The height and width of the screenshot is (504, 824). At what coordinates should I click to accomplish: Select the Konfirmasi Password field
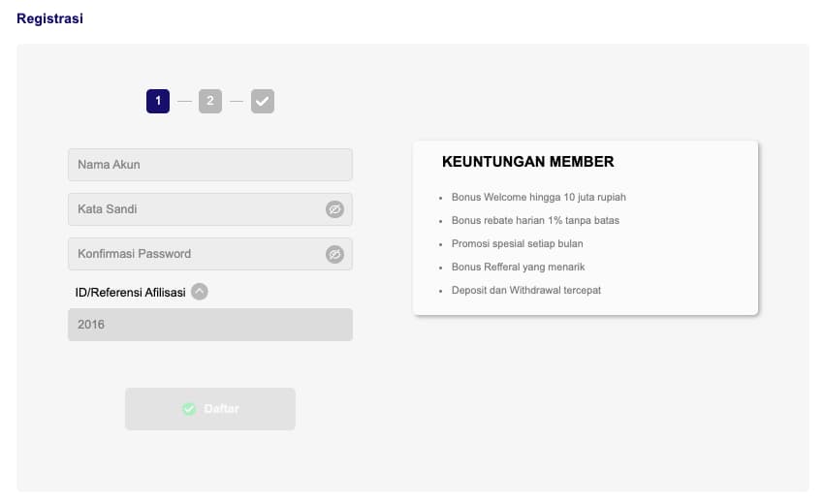tap(194, 254)
